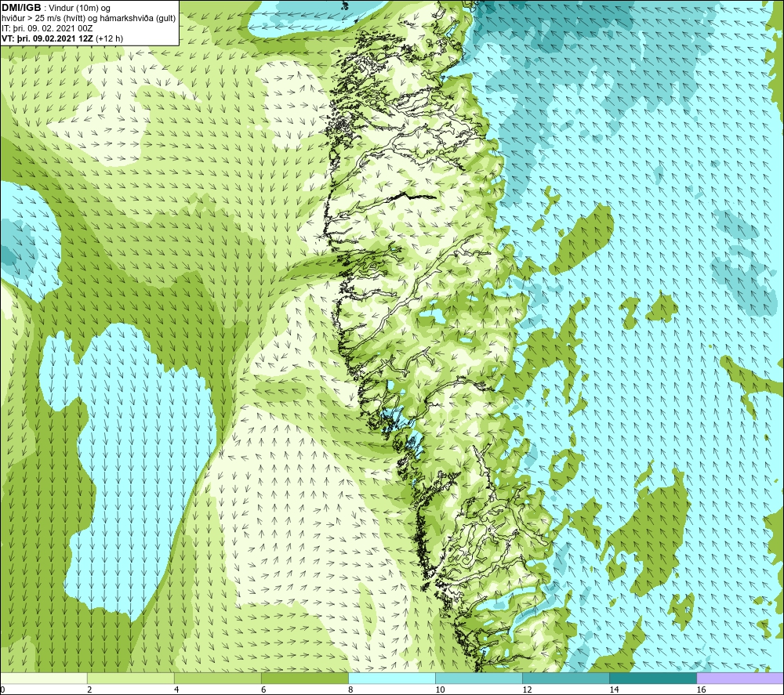784x695 pixels.
Task: Click the scale label "14"
Action: pyautogui.click(x=614, y=690)
